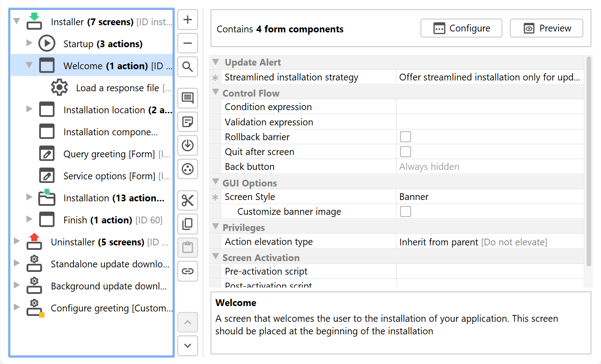601x364 pixels.
Task: Click the speech bubble comment icon
Action: coord(188,98)
